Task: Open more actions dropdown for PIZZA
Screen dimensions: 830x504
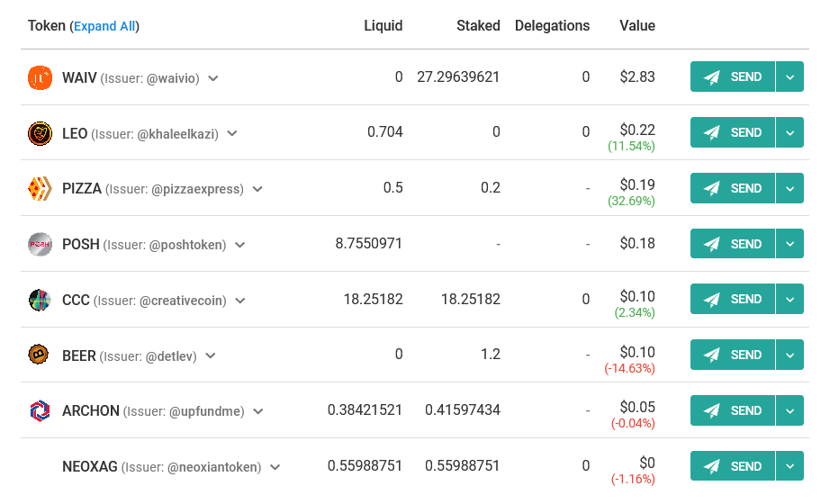Action: (789, 188)
